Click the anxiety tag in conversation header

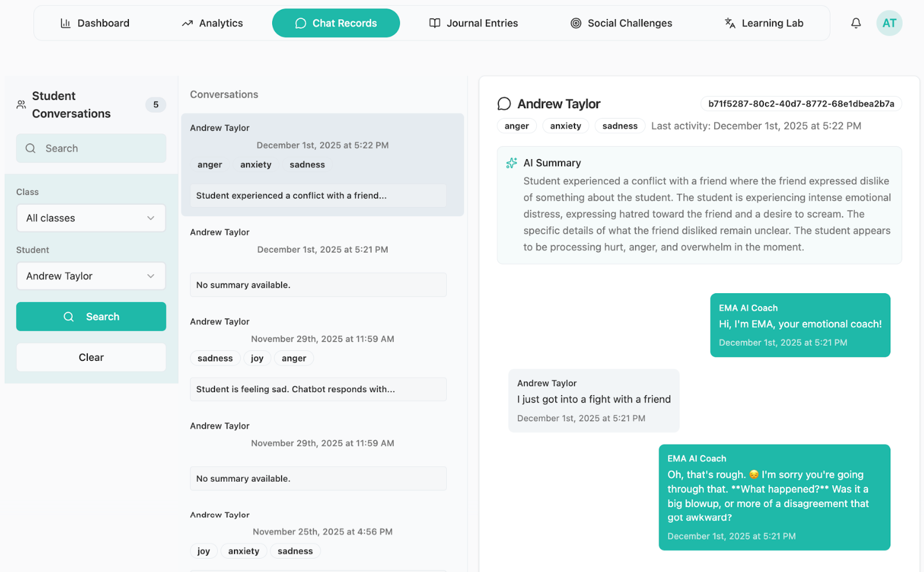[565, 126]
